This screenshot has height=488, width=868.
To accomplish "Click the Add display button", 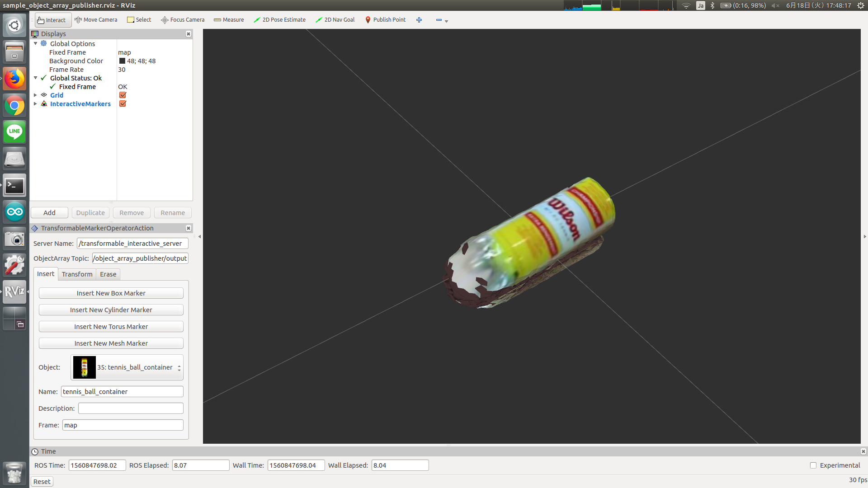I will click(49, 213).
